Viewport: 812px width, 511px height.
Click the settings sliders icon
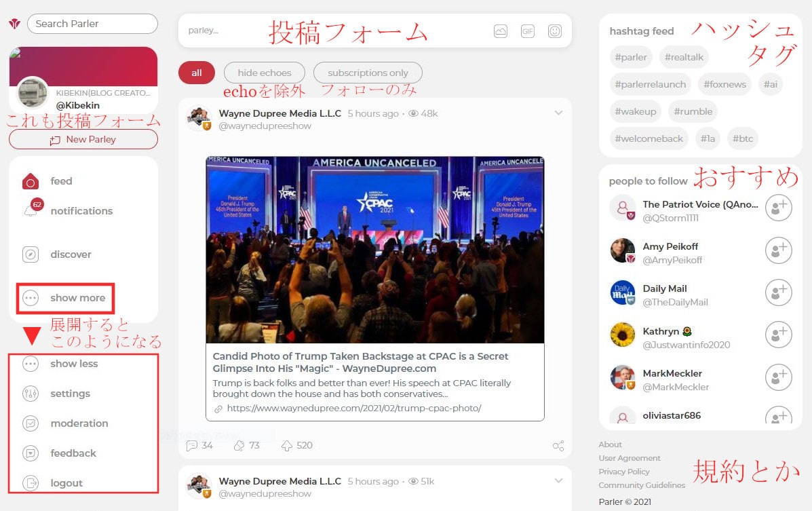click(31, 394)
